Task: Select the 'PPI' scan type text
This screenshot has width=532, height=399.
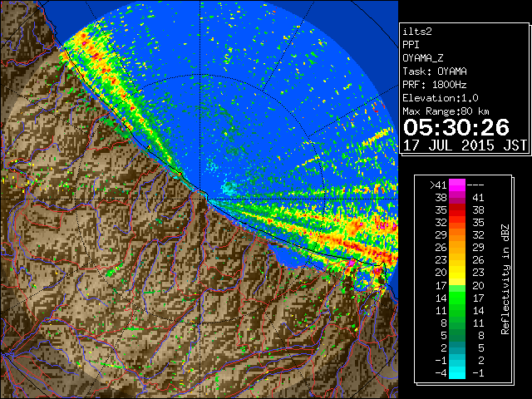Action: (x=411, y=45)
